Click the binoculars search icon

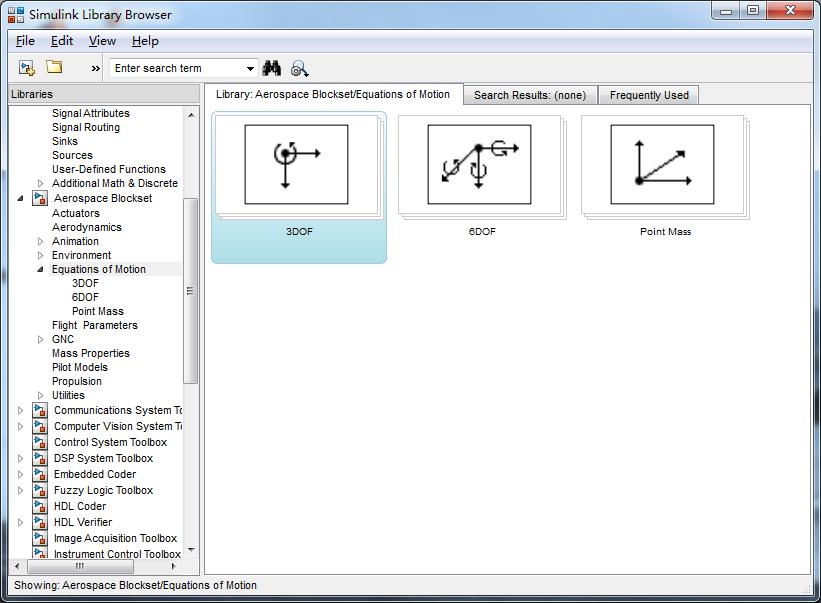[272, 68]
